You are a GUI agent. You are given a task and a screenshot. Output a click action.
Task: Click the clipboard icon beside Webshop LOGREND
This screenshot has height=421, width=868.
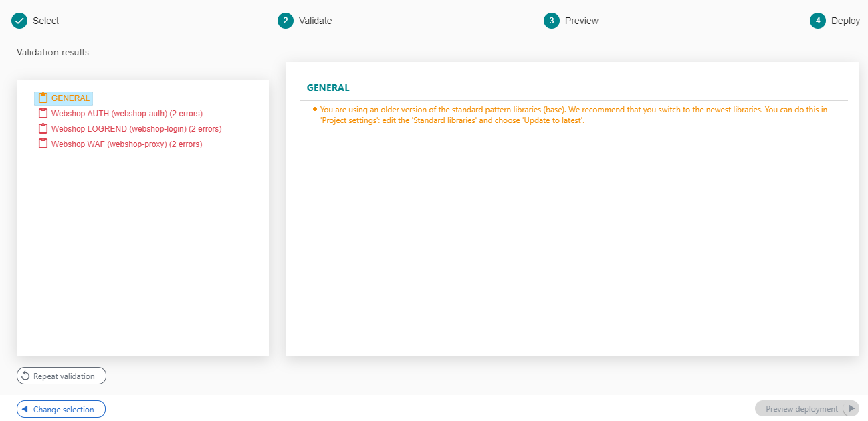point(43,129)
